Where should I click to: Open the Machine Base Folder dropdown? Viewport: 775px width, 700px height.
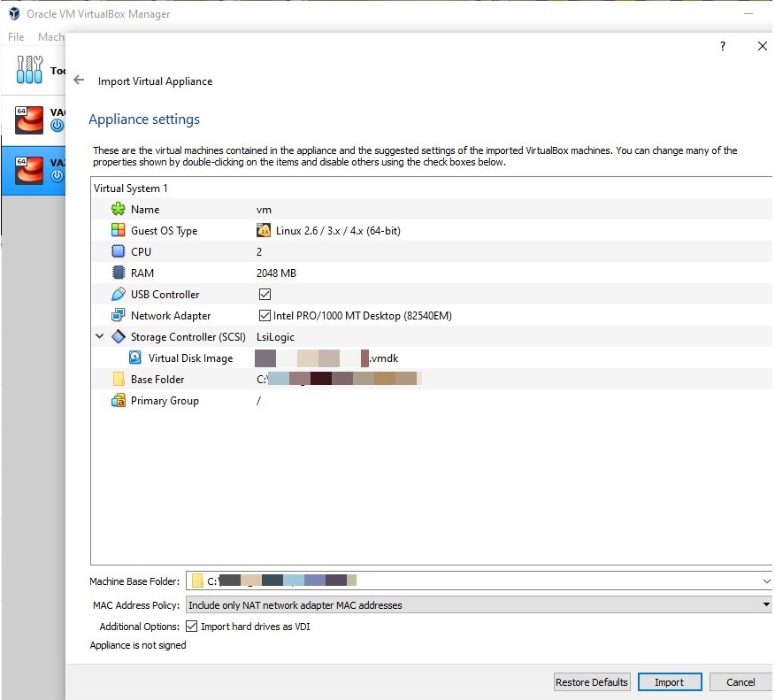tap(765, 581)
